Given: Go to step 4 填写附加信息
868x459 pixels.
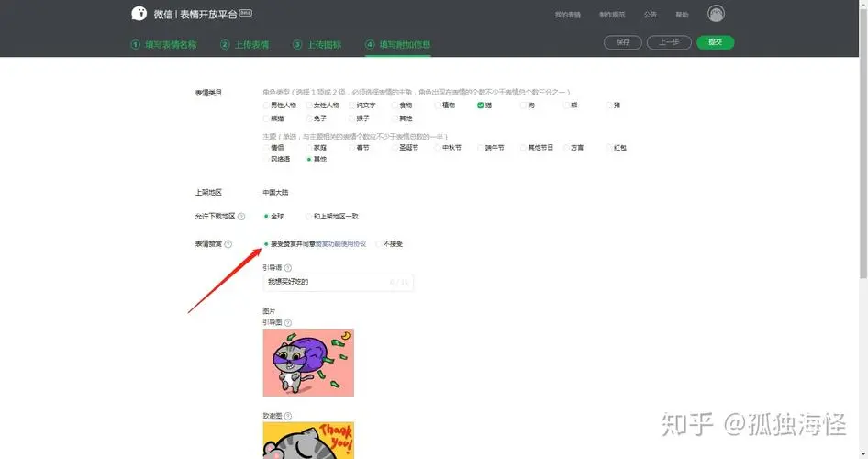Looking at the screenshot, I should click(398, 45).
